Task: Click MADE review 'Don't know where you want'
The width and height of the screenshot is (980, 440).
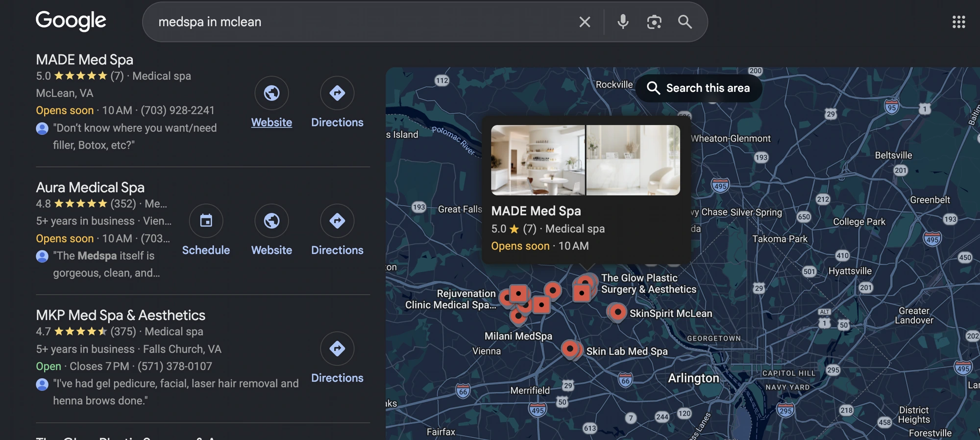Action: tap(135, 136)
